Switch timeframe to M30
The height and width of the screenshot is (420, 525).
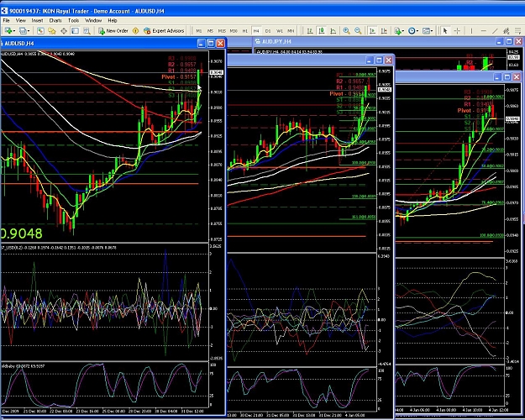234,31
